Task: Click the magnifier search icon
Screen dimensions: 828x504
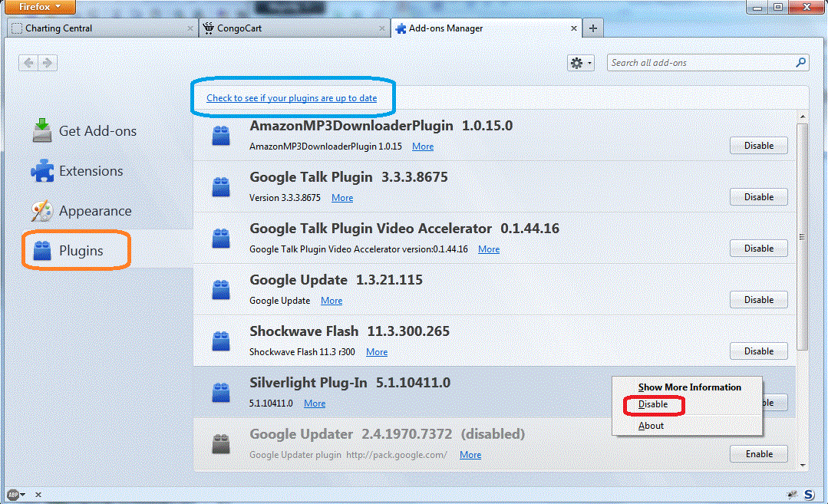Action: click(800, 62)
